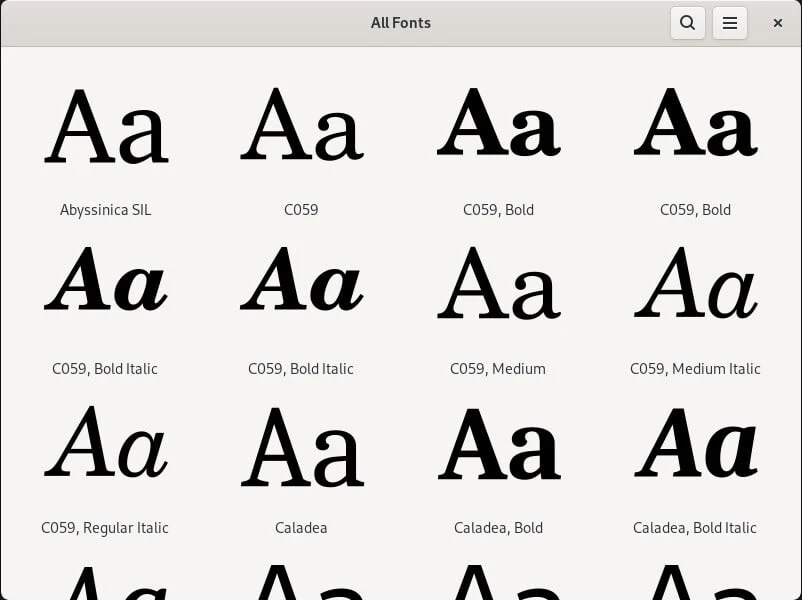Click the All Fonts window title
This screenshot has width=802, height=600.
tap(400, 23)
